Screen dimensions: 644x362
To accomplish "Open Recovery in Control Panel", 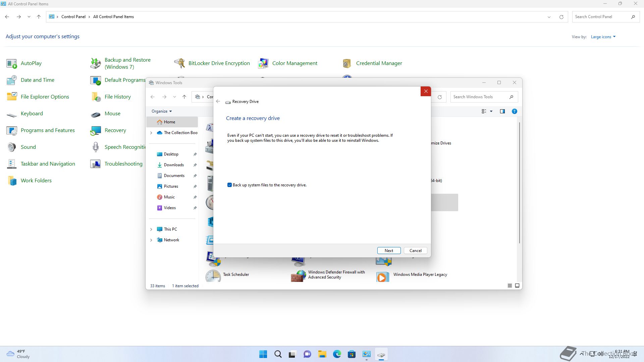I will (x=108, y=130).
